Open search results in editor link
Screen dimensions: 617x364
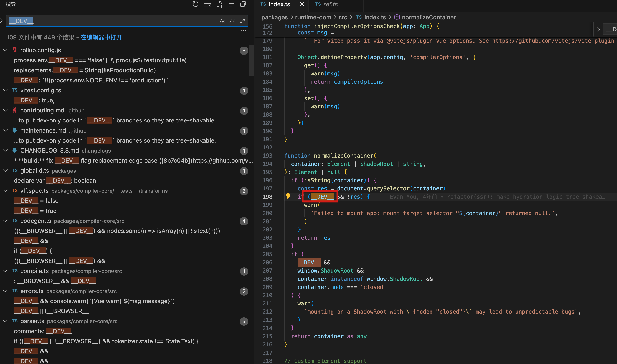(101, 37)
